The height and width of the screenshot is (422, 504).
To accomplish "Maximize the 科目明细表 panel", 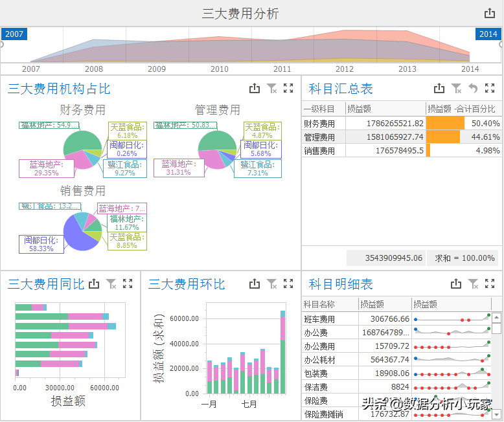I will [490, 283].
